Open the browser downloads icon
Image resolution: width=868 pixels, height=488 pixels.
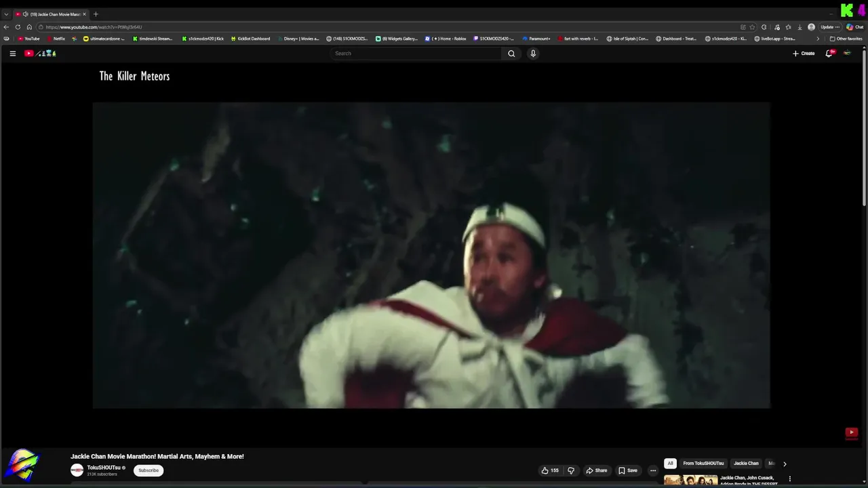click(x=800, y=27)
